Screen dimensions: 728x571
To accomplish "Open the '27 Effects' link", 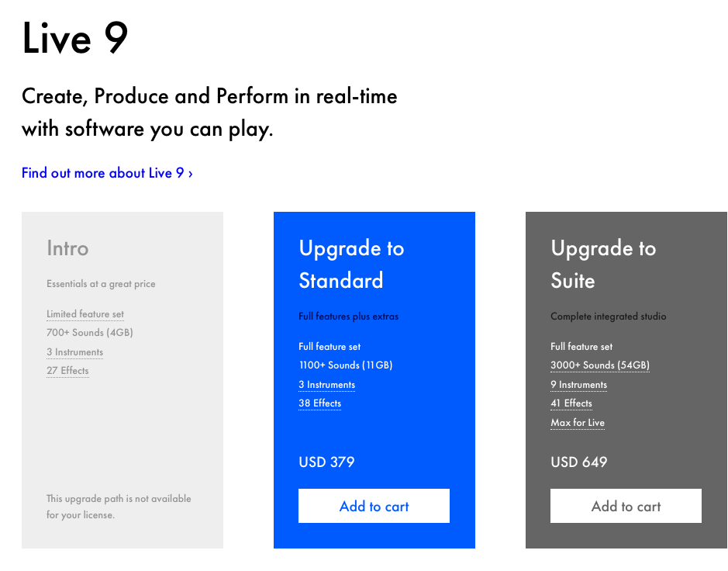I will click(x=67, y=371).
